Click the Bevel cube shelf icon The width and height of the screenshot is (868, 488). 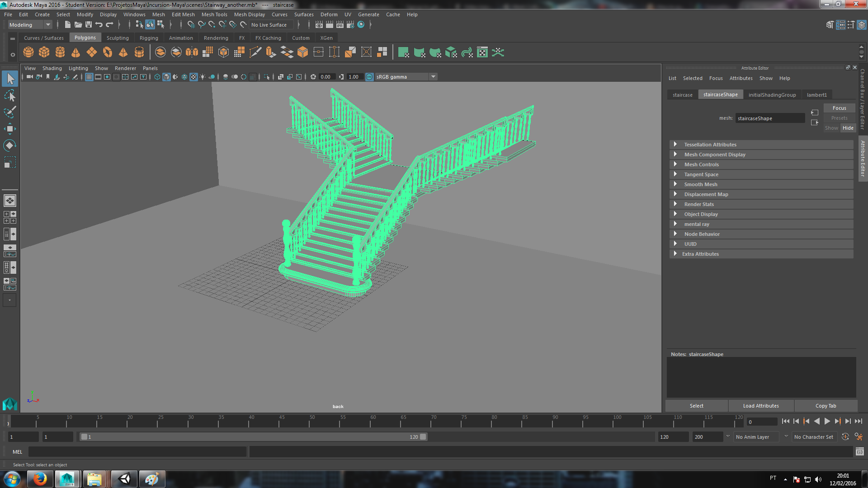(303, 52)
